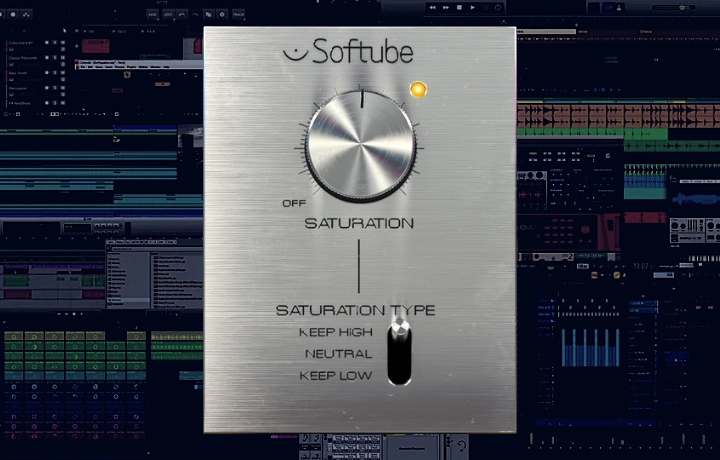The image size is (720, 460).
Task: Solo the Percussion track
Action: pos(55,88)
